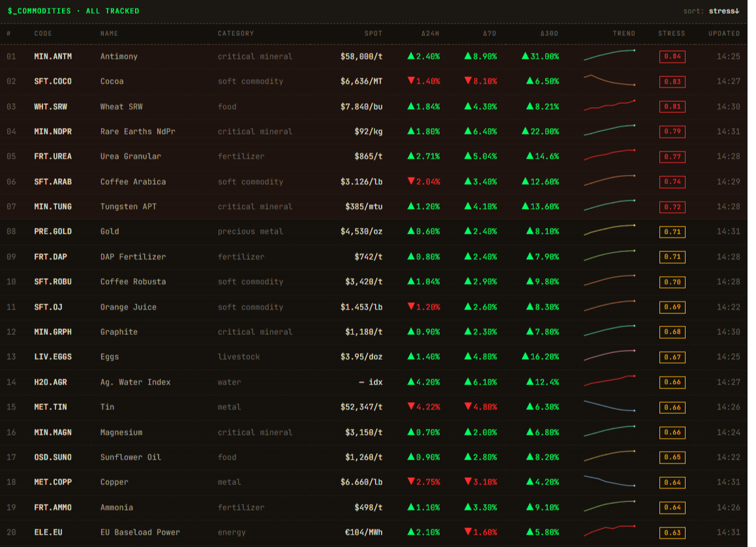Select the FRT.UREA code
This screenshot has width=756, height=547.
click(53, 156)
